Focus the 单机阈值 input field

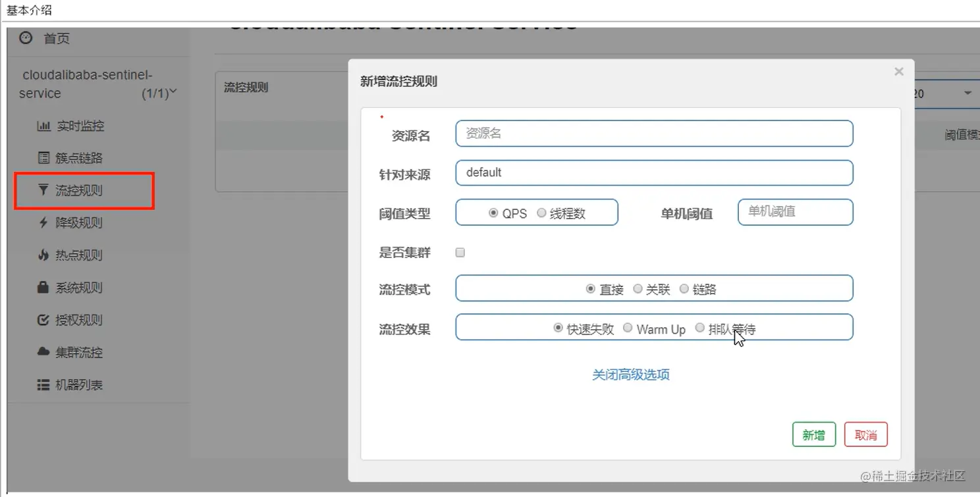(x=796, y=212)
